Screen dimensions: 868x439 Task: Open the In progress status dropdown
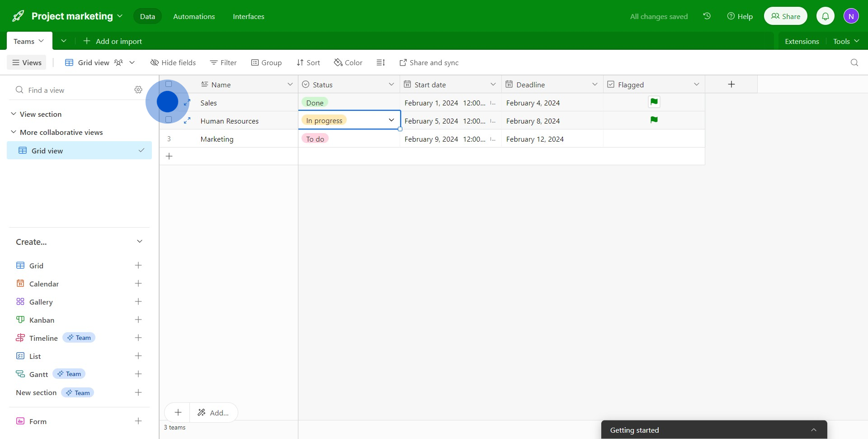coord(391,120)
